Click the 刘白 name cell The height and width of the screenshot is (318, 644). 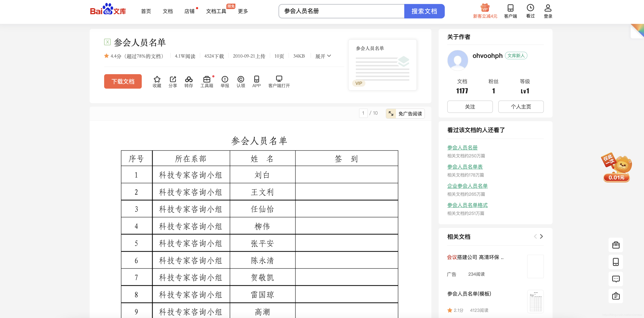[x=262, y=175]
